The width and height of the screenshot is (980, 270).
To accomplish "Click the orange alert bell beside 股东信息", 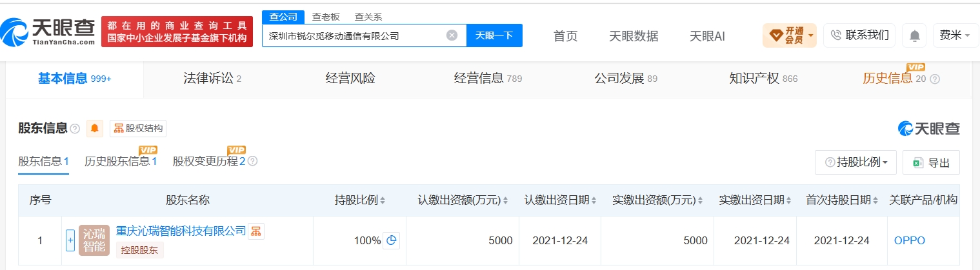I will click(x=95, y=128).
